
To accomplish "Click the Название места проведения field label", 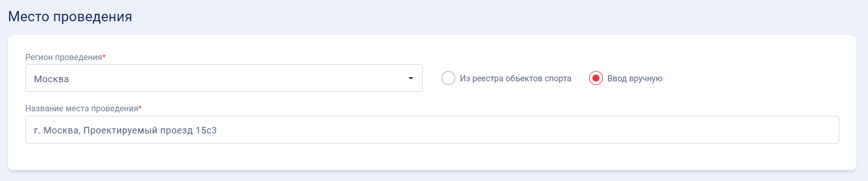I will 82,109.
